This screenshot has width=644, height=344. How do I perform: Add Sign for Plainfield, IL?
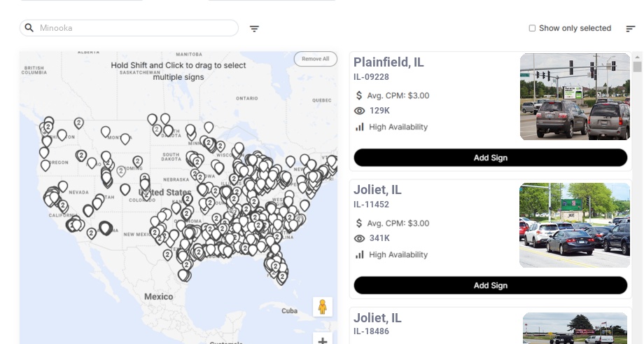(490, 158)
